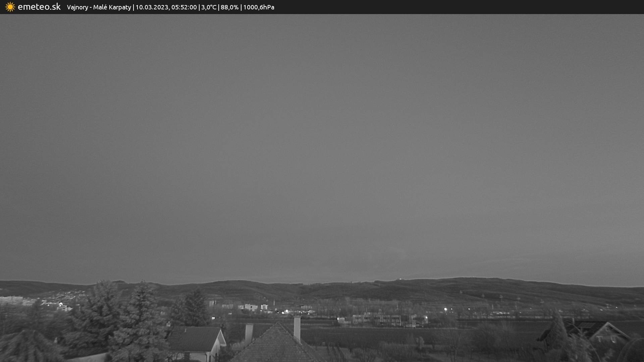644x362 pixels.
Task: Click the empty overcast sky in the webcam image
Action: tap(322, 134)
